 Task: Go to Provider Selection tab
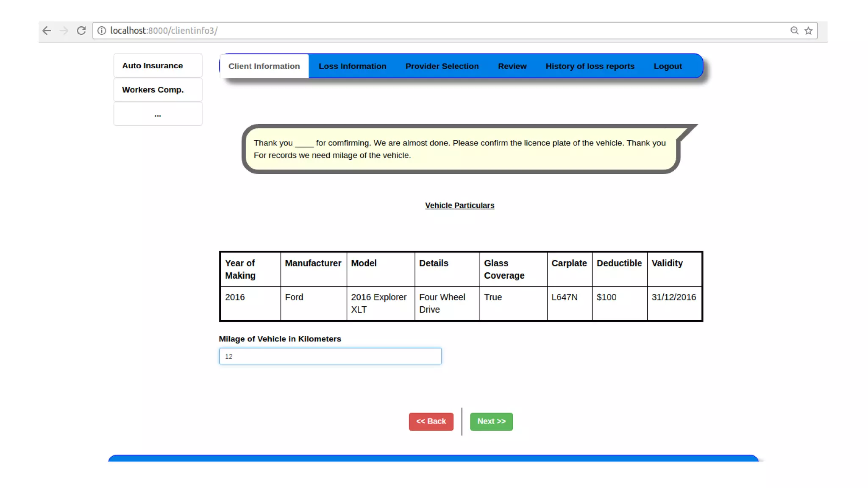pos(442,66)
